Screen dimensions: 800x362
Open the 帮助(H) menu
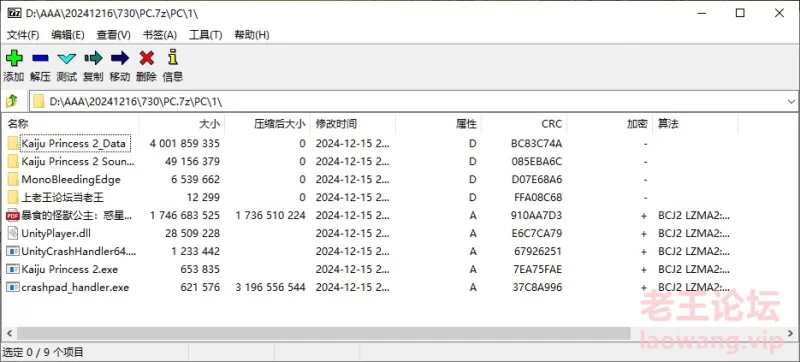coord(252,35)
